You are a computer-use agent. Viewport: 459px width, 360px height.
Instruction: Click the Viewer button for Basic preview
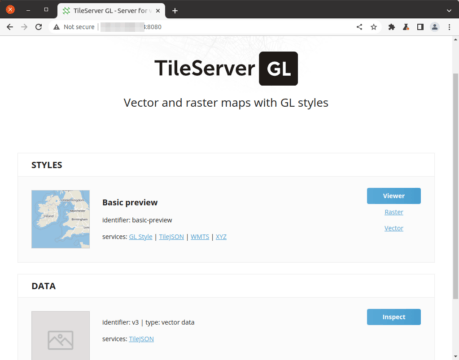click(x=394, y=196)
